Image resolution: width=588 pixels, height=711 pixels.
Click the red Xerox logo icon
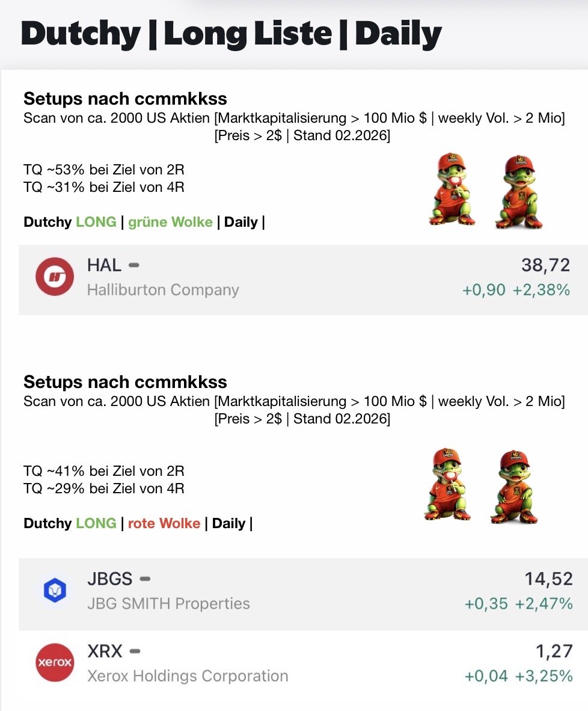[x=55, y=662]
